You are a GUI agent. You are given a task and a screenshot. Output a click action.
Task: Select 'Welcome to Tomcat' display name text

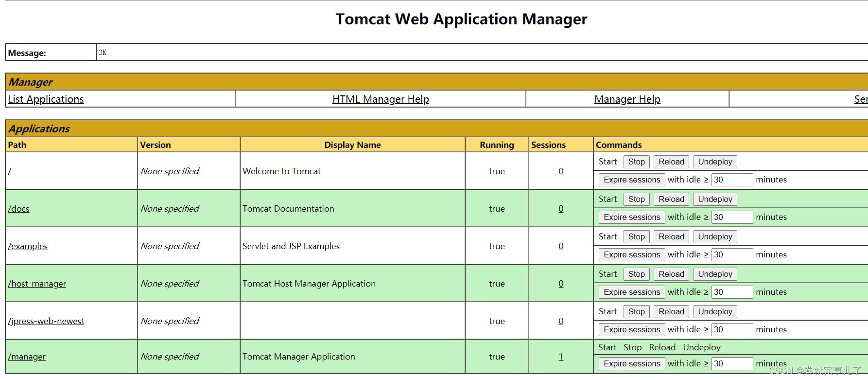click(x=281, y=171)
